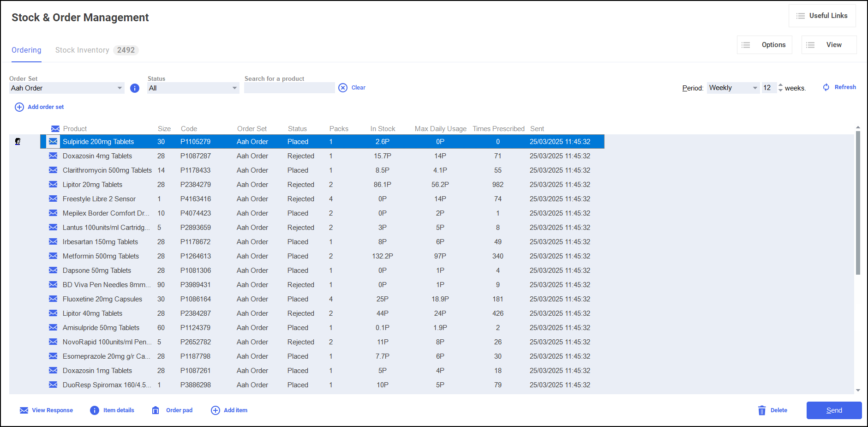The image size is (868, 427).
Task: Click the Clear search icon
Action: tap(343, 88)
